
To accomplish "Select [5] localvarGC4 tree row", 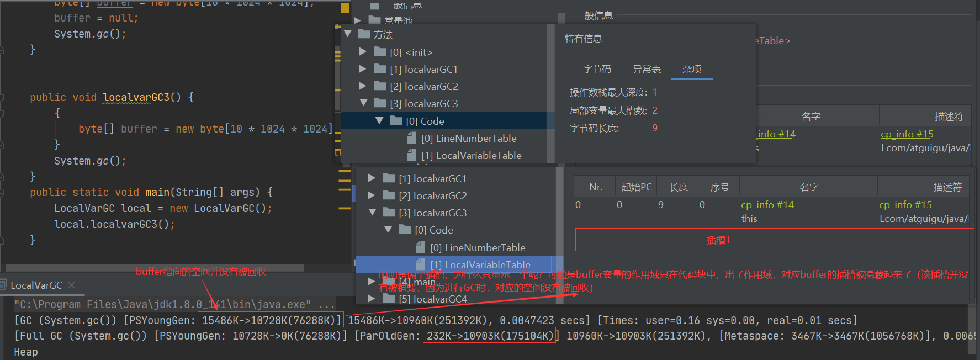I will (433, 299).
